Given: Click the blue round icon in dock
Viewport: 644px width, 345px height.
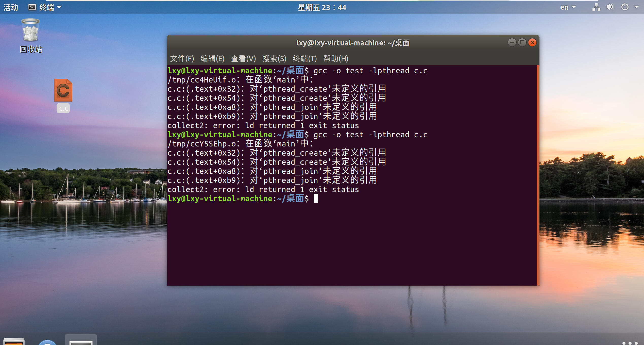Looking at the screenshot, I should click(47, 342).
